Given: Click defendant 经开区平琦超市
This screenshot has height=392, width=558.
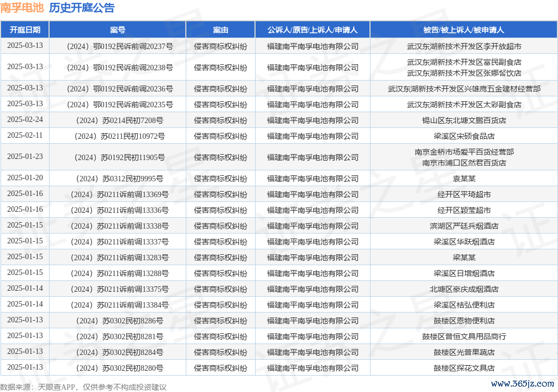Looking at the screenshot, I should coord(464,194).
